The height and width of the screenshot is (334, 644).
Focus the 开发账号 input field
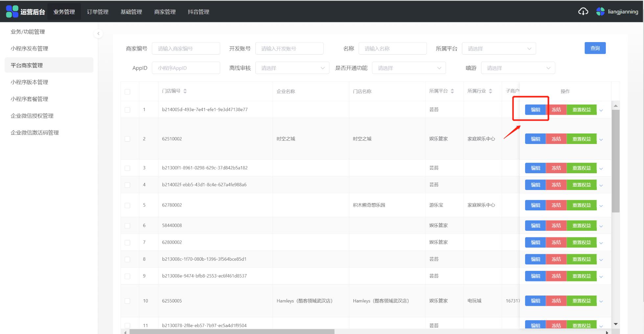(x=289, y=49)
